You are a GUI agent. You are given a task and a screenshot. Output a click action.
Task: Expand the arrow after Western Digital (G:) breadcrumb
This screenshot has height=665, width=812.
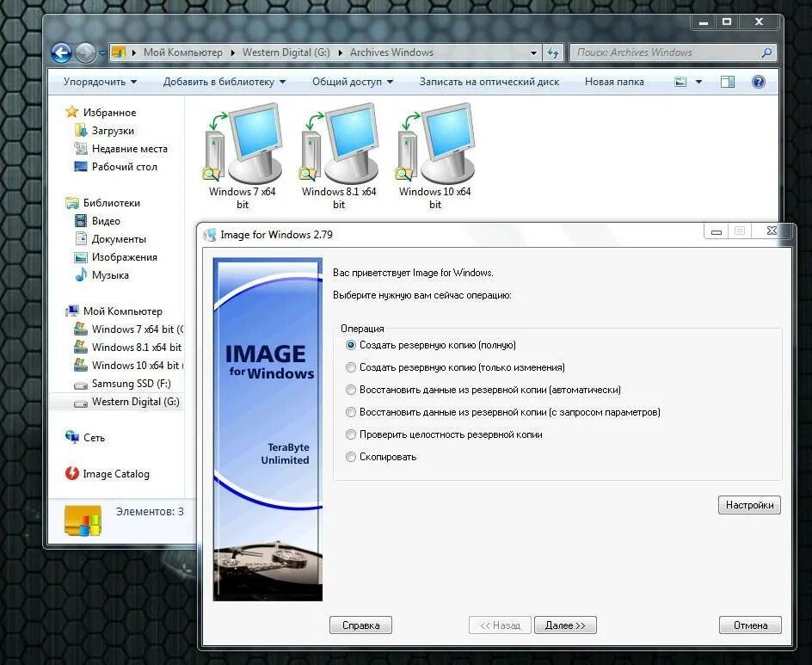341,52
